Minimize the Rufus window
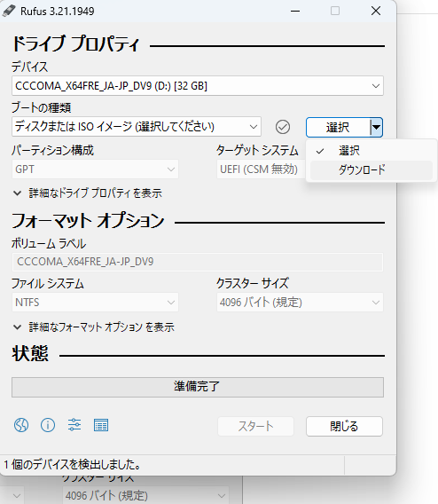Viewport: 438px width, 504px height. point(295,11)
